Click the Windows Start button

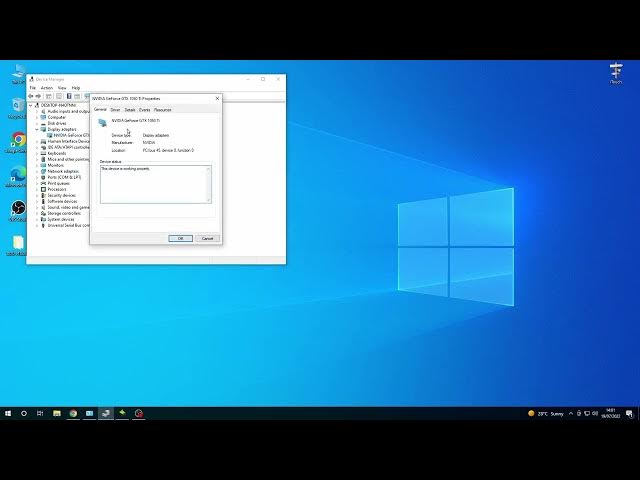tap(8, 412)
